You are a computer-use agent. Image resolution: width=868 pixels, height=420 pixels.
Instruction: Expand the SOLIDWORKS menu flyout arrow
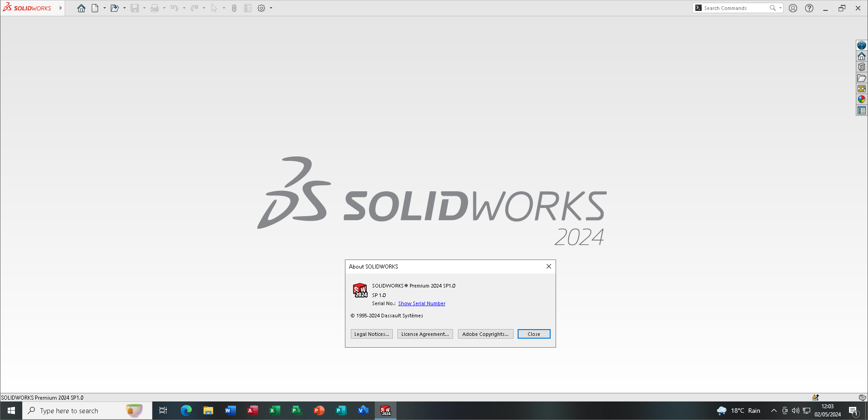pos(61,8)
